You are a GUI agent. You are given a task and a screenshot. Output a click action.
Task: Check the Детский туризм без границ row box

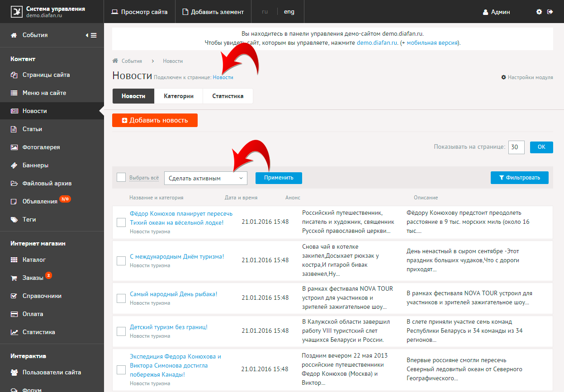pyautogui.click(x=121, y=331)
